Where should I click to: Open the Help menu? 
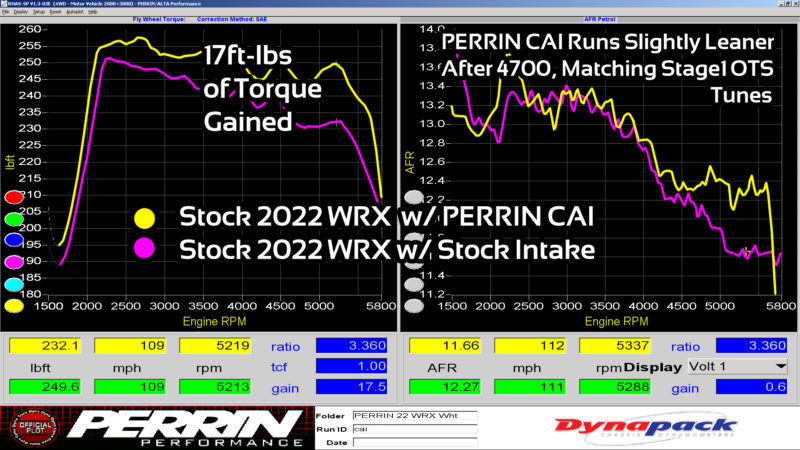tap(92, 12)
